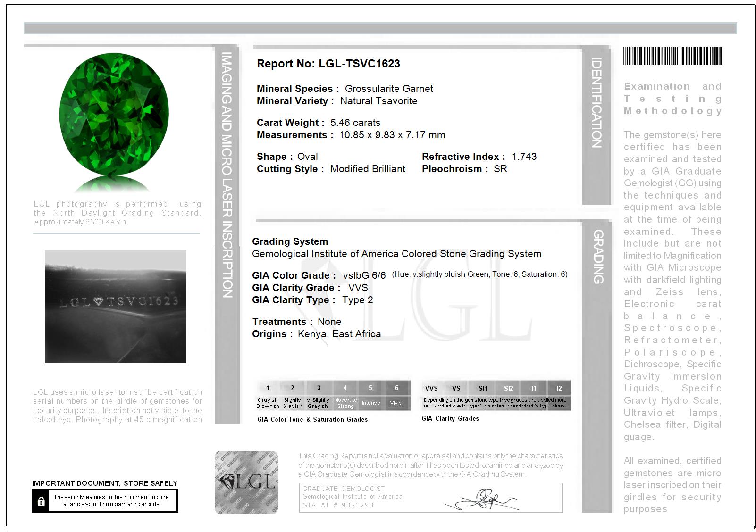756x532 pixels.
Task: Click tone swatch 1 'Grayish Brownish'
Action: pyautogui.click(x=268, y=395)
